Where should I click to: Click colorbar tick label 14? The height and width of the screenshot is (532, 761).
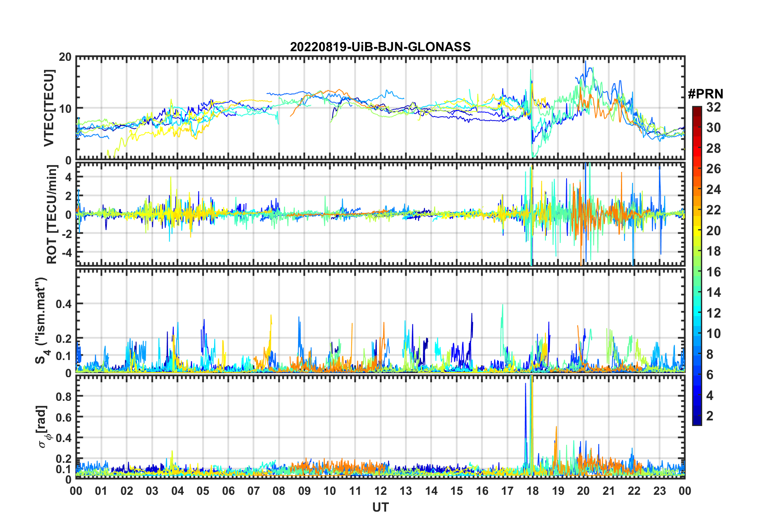[x=713, y=292]
